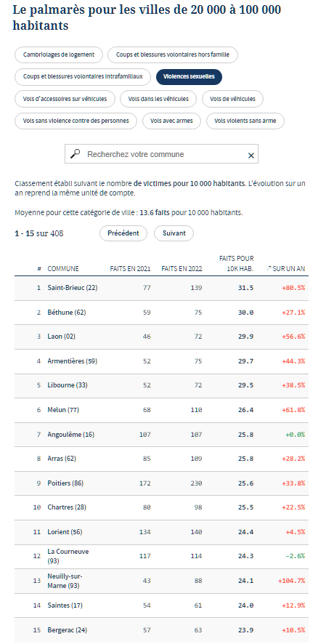Viewport: 334px width, 644px height.
Task: Clear the commune search with the X icon
Action: [251, 156]
